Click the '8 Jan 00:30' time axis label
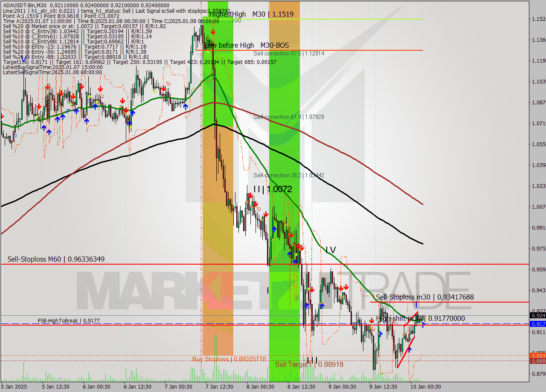 260,387
